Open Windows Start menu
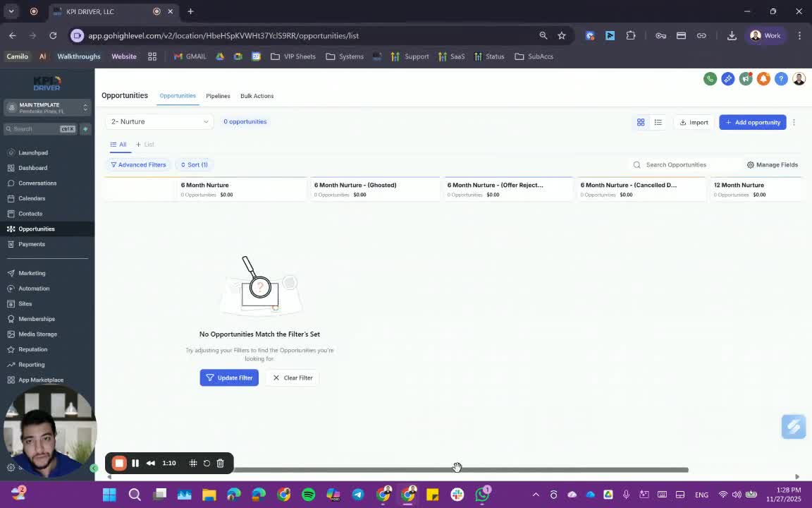 point(109,495)
